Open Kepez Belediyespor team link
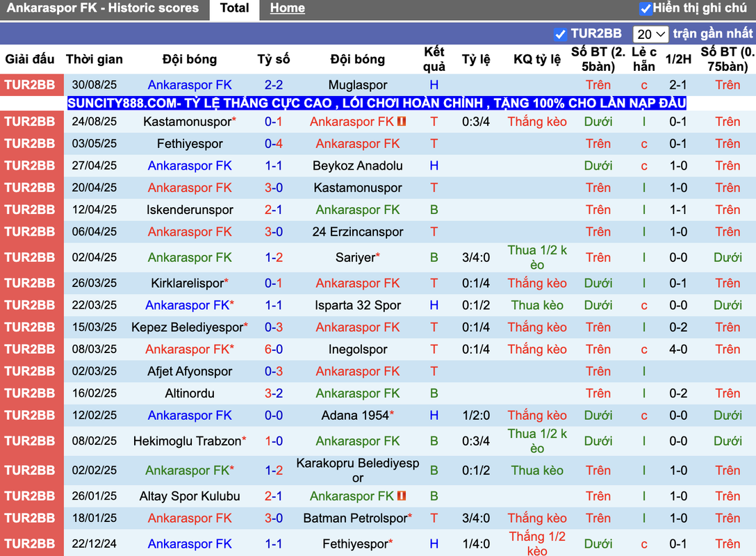The height and width of the screenshot is (556, 756). tap(188, 327)
